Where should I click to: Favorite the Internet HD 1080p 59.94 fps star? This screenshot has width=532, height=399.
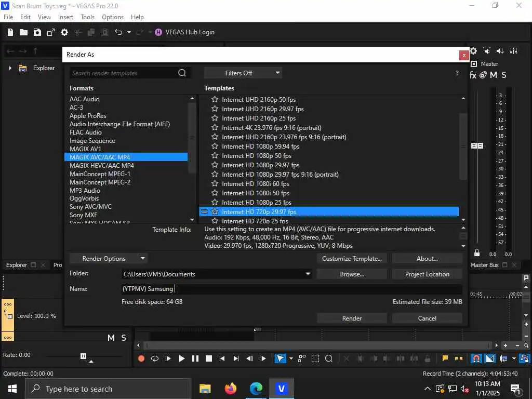[x=215, y=146]
